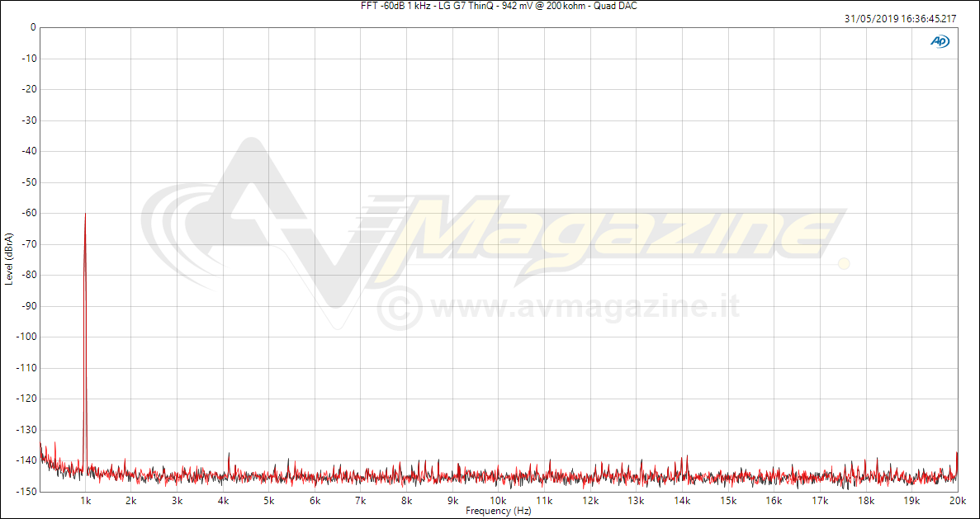Click the '10k' frequency axis tick

coord(498,501)
